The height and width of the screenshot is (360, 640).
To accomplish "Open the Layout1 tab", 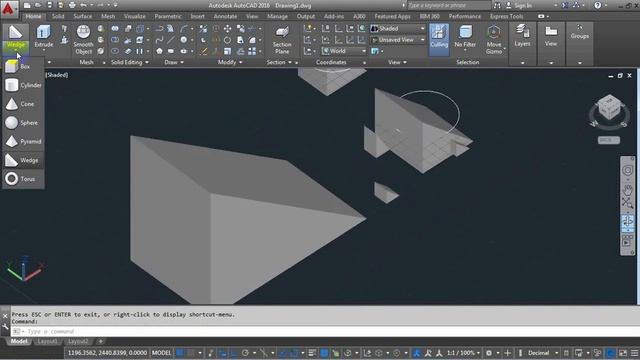I will point(47,341).
